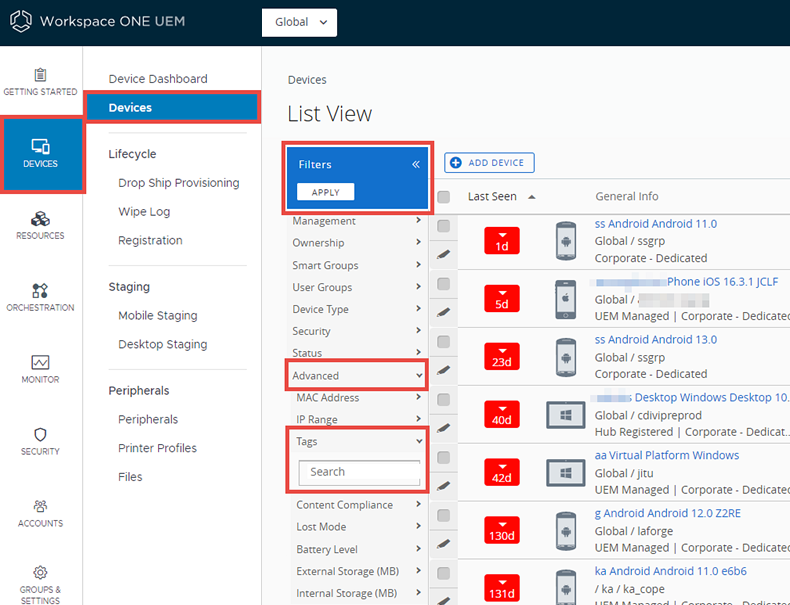Open ka Android Android 11.0 e6b6 link

click(671, 571)
